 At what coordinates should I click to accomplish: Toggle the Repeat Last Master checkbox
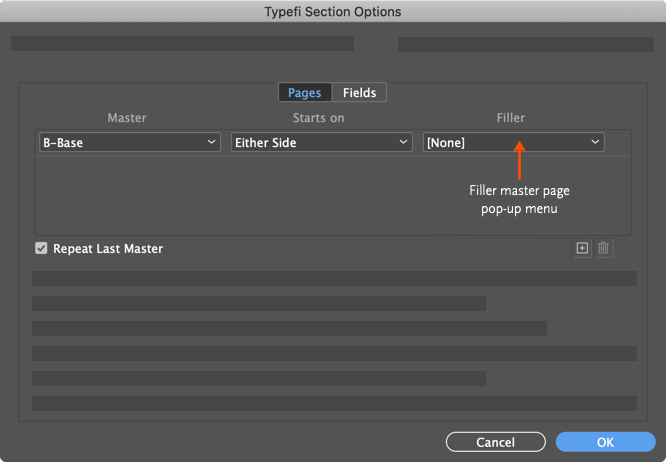pyautogui.click(x=41, y=248)
